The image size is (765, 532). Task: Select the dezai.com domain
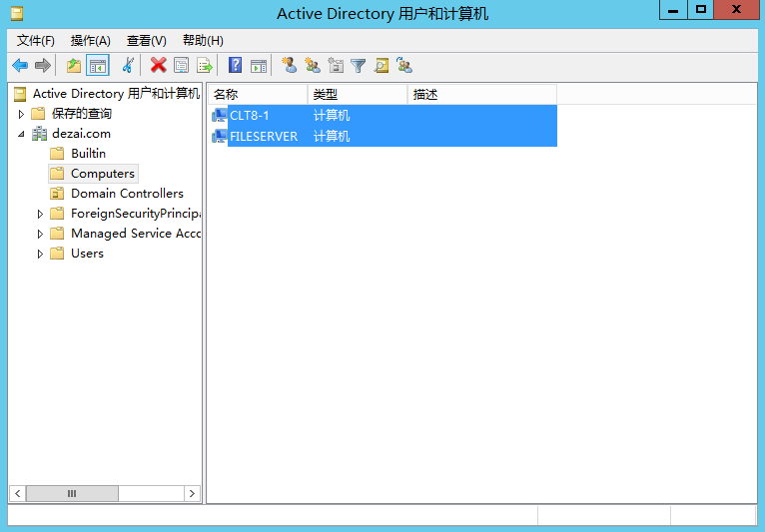click(81, 134)
